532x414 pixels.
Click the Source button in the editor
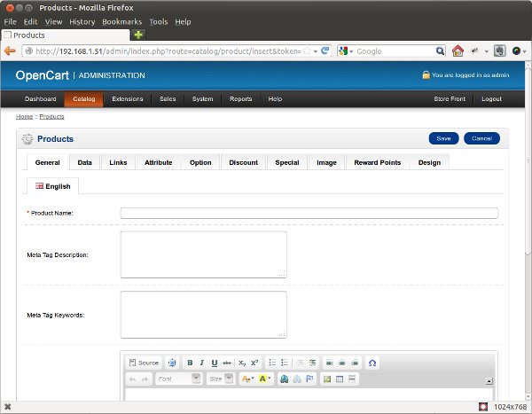tap(144, 363)
